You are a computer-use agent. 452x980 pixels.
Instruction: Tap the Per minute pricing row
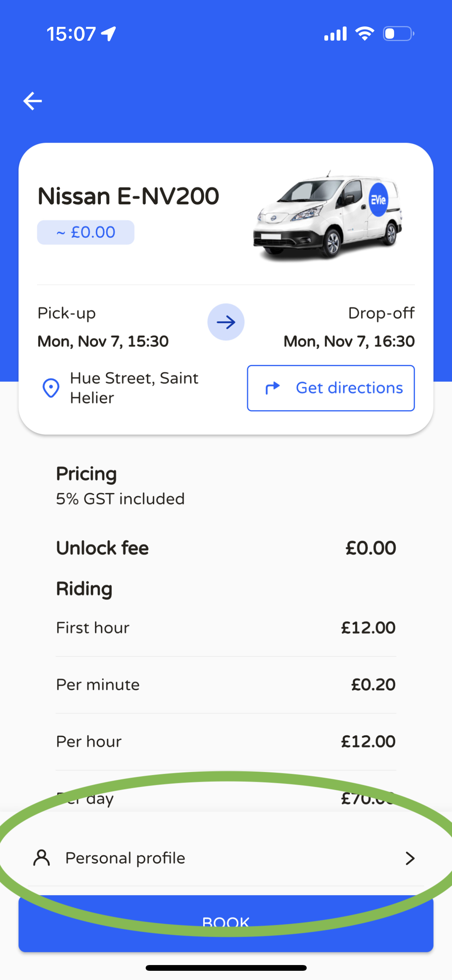point(226,684)
